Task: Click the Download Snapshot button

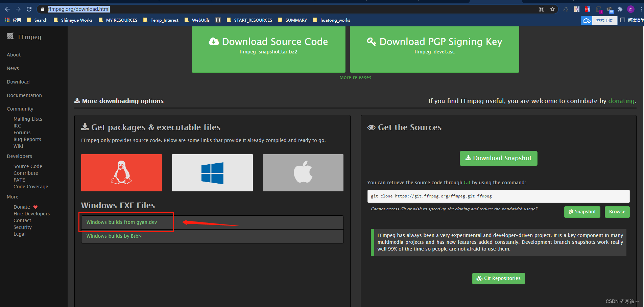Action: tap(498, 158)
